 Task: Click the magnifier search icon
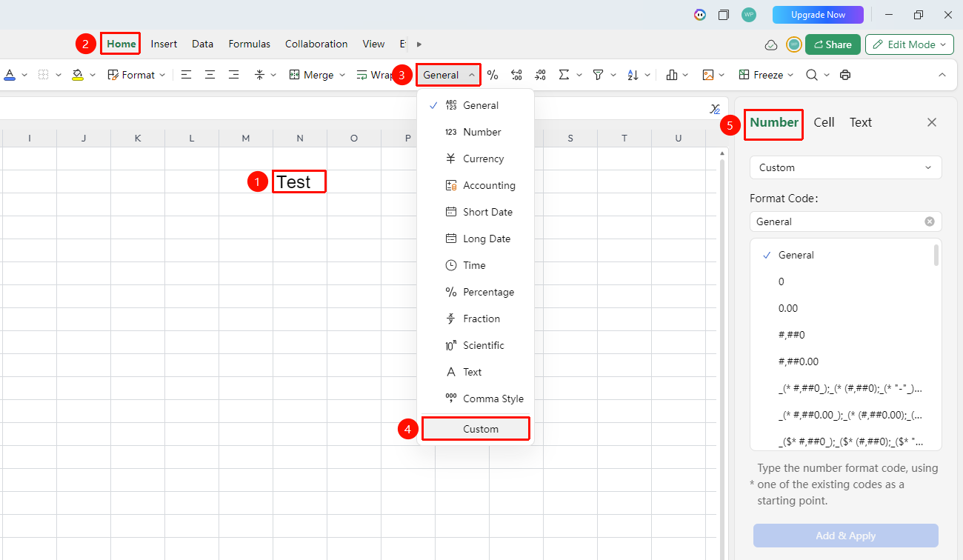point(812,75)
